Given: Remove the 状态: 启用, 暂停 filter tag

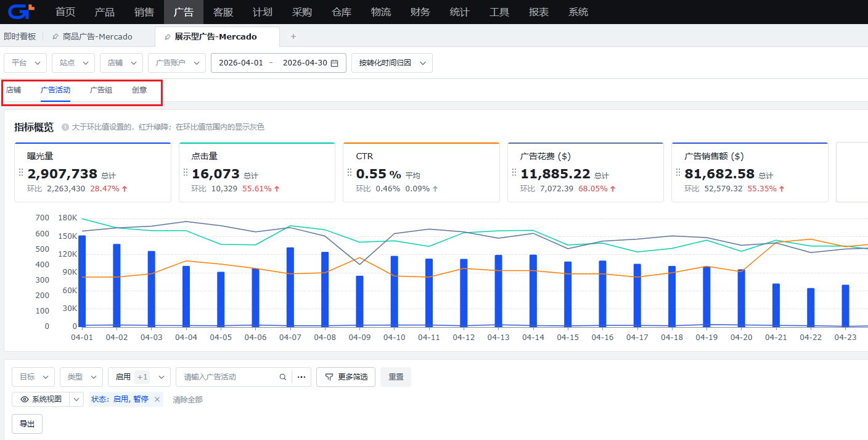Looking at the screenshot, I should [x=157, y=399].
